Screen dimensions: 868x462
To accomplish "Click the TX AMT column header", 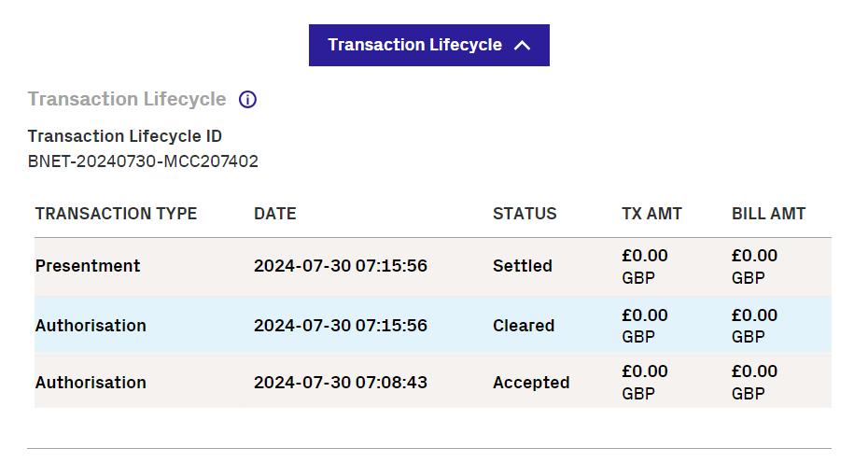I will point(651,214).
